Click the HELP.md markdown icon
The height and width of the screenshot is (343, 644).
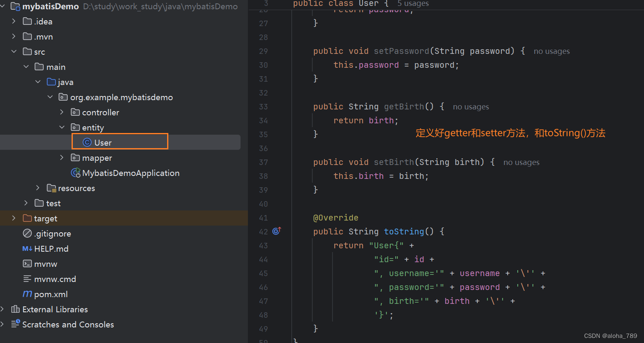[x=27, y=248]
